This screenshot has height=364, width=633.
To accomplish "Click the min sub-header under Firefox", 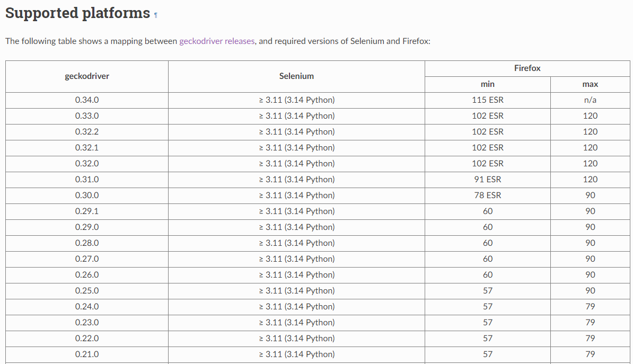I will point(488,84).
